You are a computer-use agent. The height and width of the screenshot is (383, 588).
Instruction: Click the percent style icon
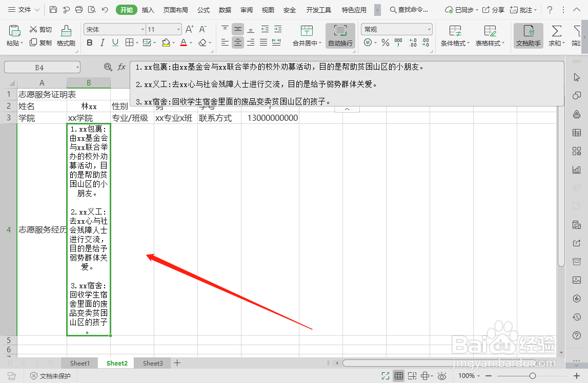click(x=385, y=42)
